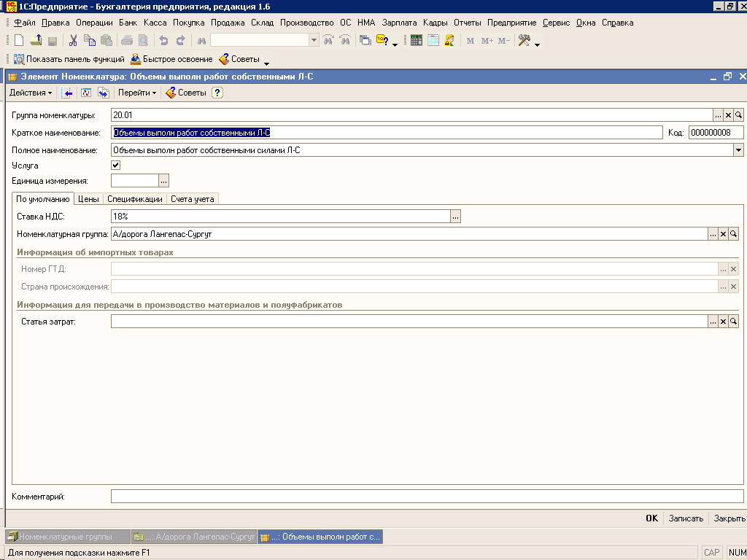
Task: Open the Перейти dropdown menu
Action: click(x=137, y=93)
